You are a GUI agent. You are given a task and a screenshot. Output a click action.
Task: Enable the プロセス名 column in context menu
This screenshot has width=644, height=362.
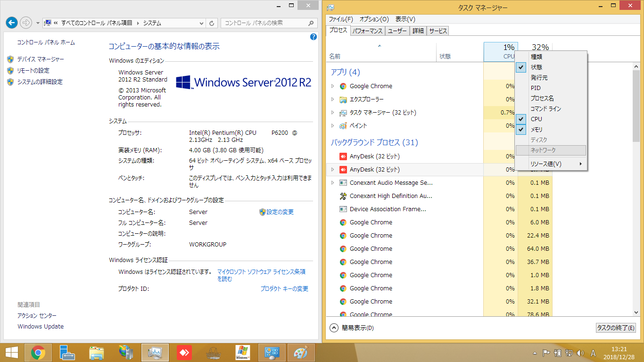[551, 99]
